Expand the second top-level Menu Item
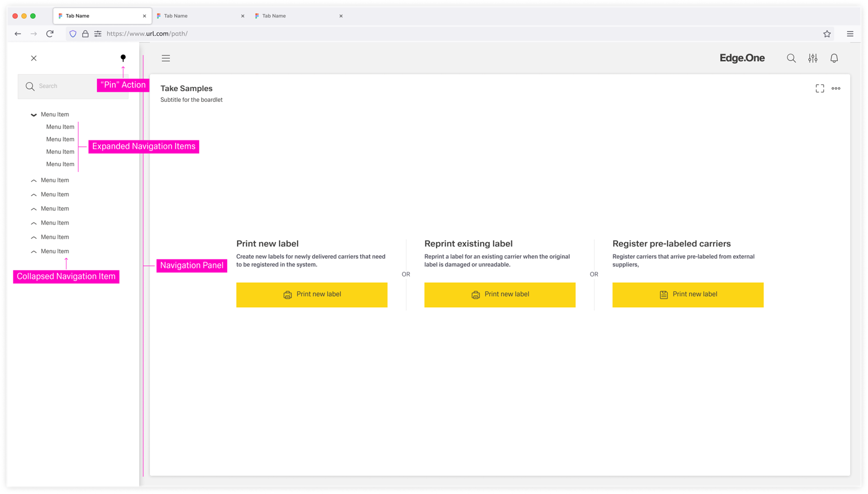The image size is (868, 494). (x=34, y=180)
